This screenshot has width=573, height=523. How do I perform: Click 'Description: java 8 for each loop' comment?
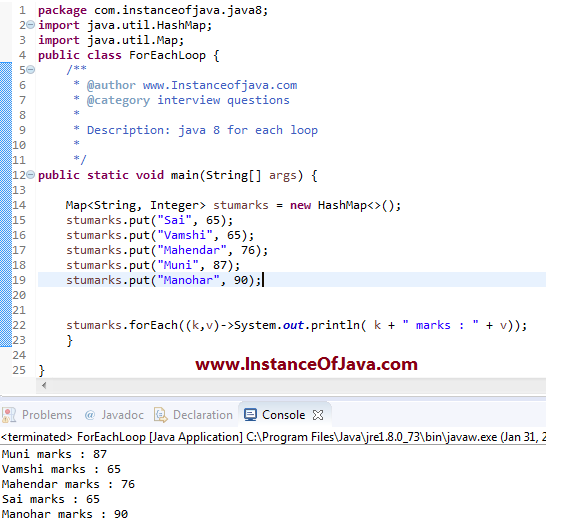coord(202,130)
